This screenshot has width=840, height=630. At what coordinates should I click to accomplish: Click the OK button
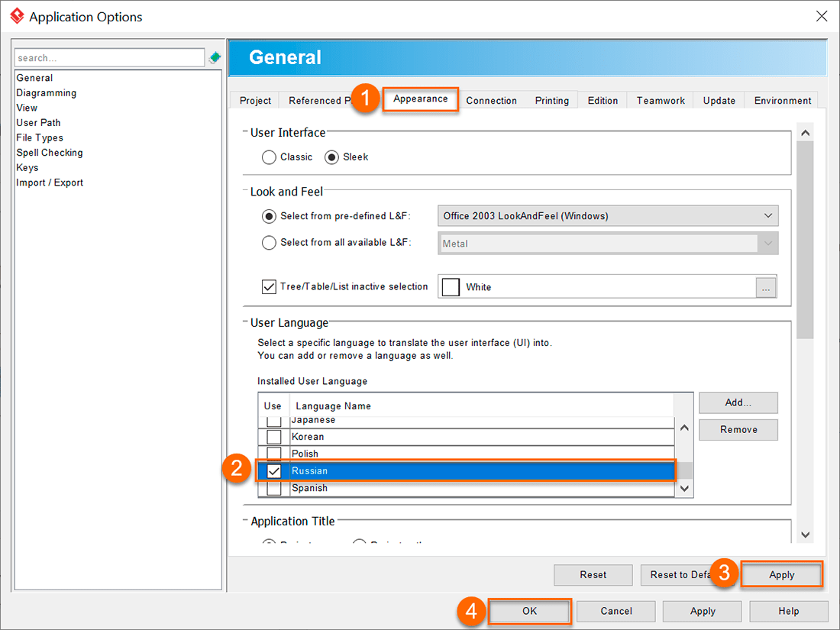point(529,611)
